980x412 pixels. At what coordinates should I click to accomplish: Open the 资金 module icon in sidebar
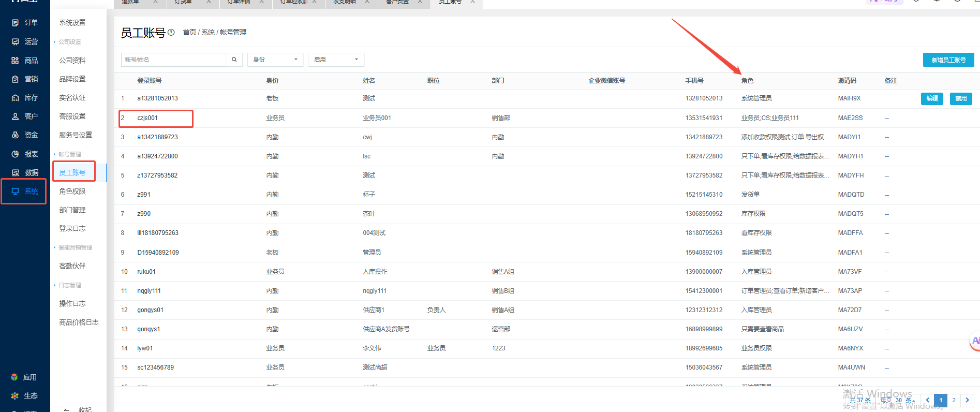coord(15,135)
